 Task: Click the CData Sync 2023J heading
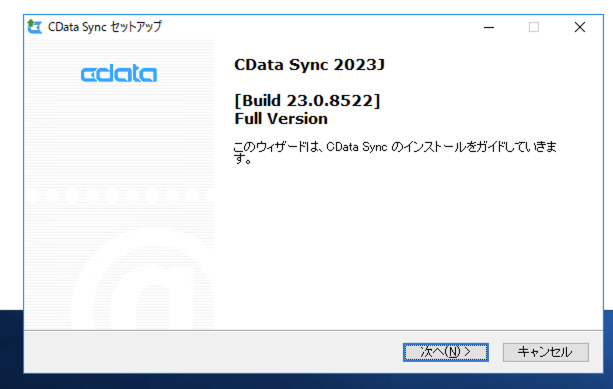click(x=309, y=65)
